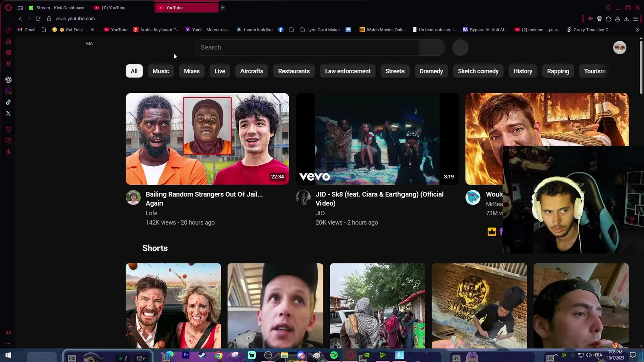
Task: Open the YouTube account avatar
Action: point(620,48)
